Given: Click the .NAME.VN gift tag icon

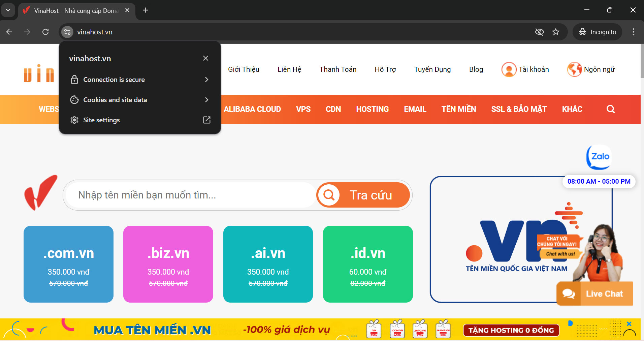Looking at the screenshot, I should (x=443, y=329).
